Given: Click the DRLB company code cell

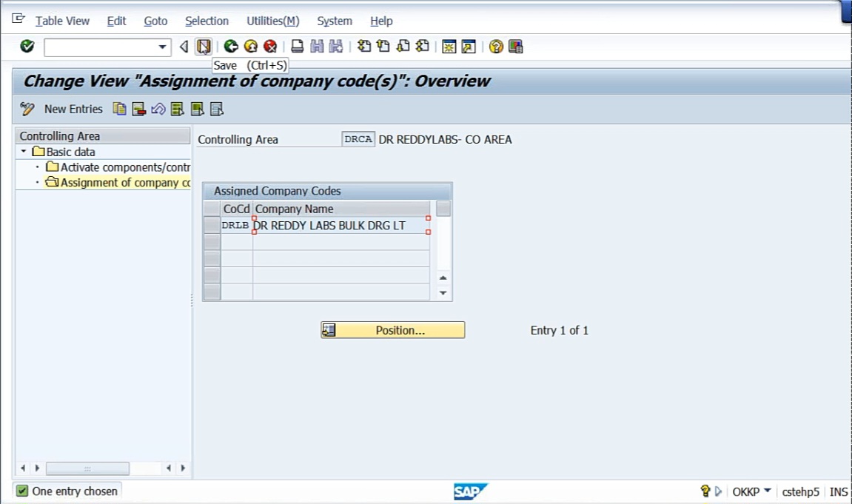Looking at the screenshot, I should [x=236, y=226].
